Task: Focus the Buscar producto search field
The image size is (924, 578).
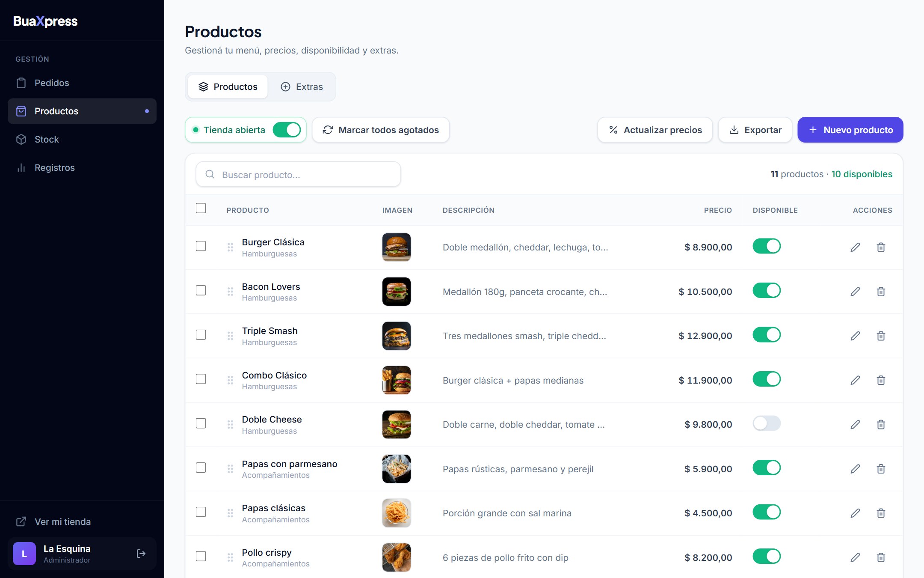Action: (298, 174)
